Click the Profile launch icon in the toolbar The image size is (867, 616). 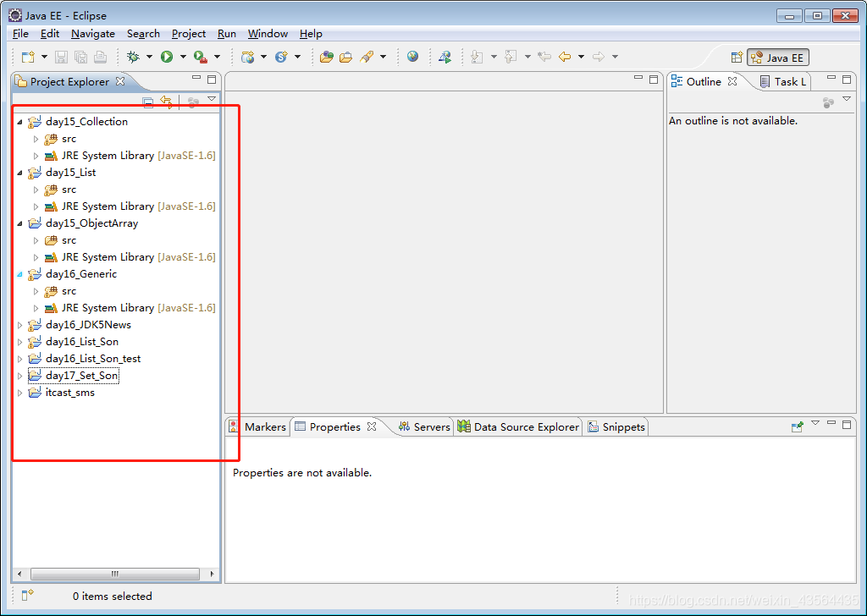(445, 57)
